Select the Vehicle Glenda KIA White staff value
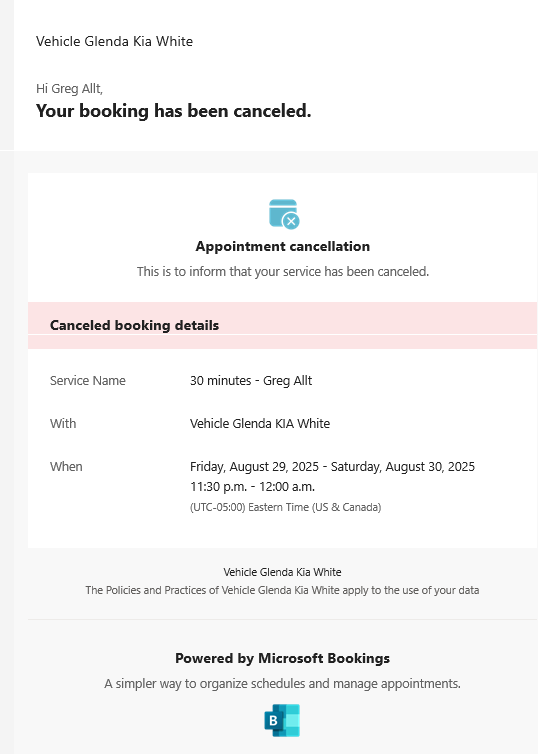 click(260, 424)
